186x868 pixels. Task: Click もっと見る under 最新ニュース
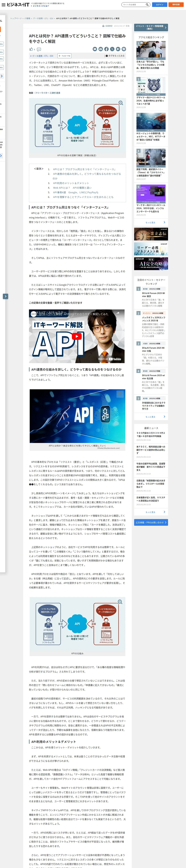pyautogui.click(x=151, y=512)
